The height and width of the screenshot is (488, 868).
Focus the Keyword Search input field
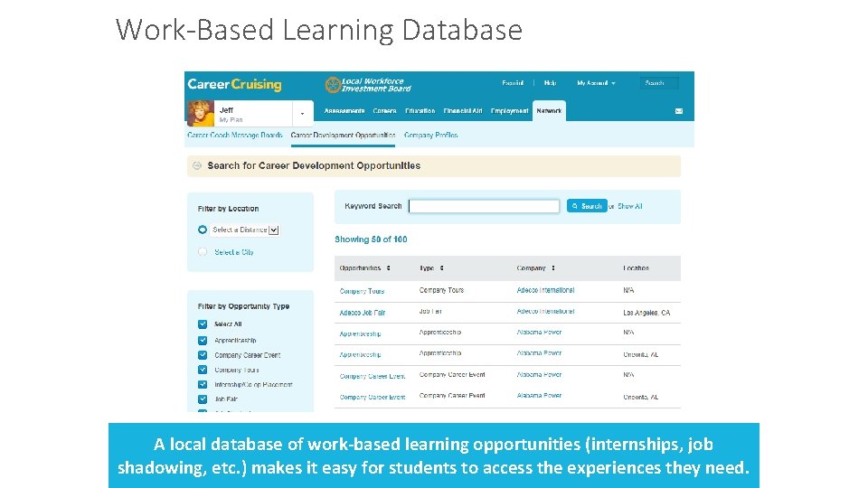485,206
